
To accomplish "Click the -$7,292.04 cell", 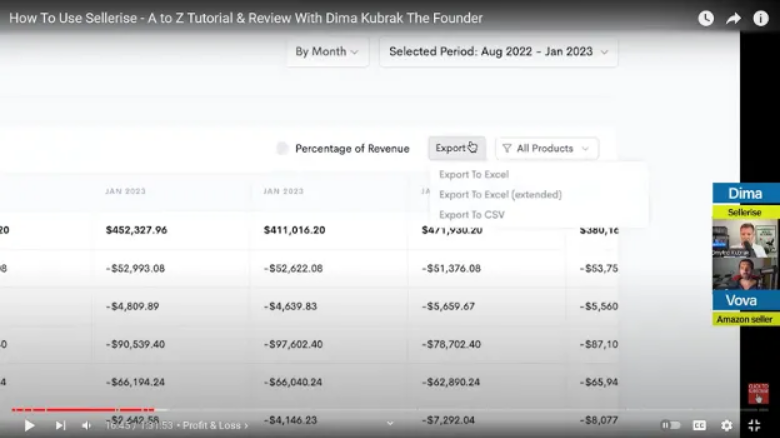I will [448, 420].
